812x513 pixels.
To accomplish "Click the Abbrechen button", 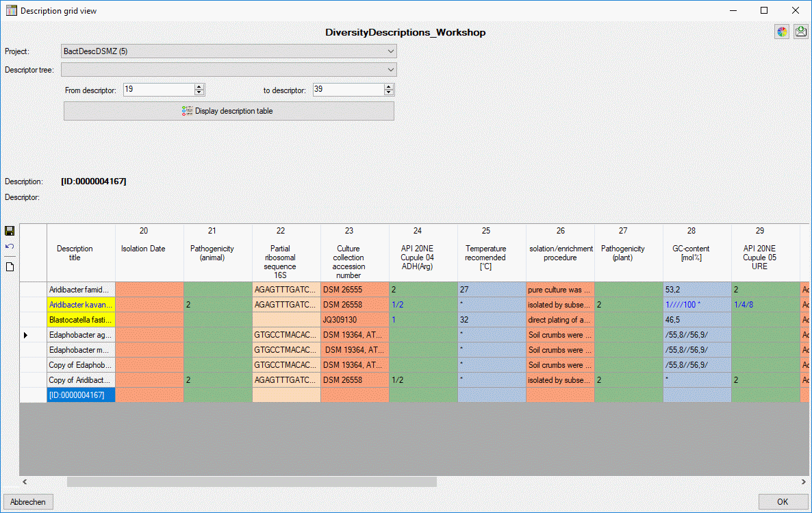I will (28, 502).
